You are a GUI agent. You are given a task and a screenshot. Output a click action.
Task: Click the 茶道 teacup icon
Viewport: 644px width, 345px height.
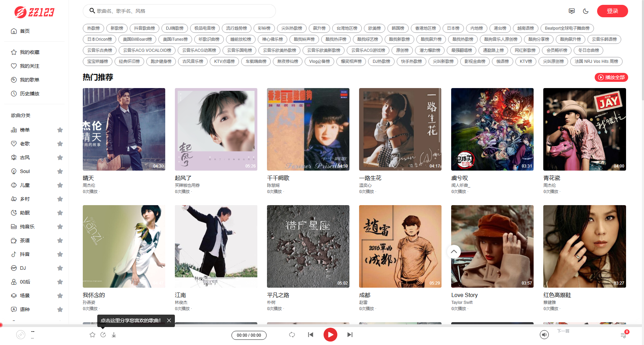click(14, 240)
